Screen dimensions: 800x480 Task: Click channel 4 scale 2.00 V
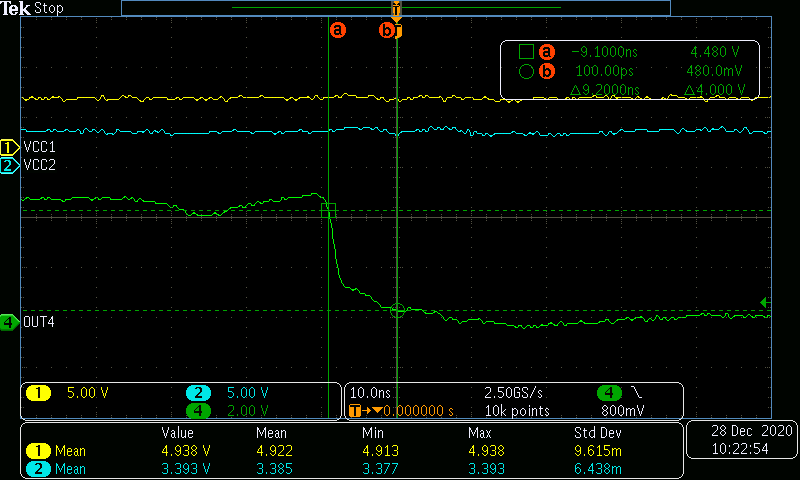(x=247, y=411)
